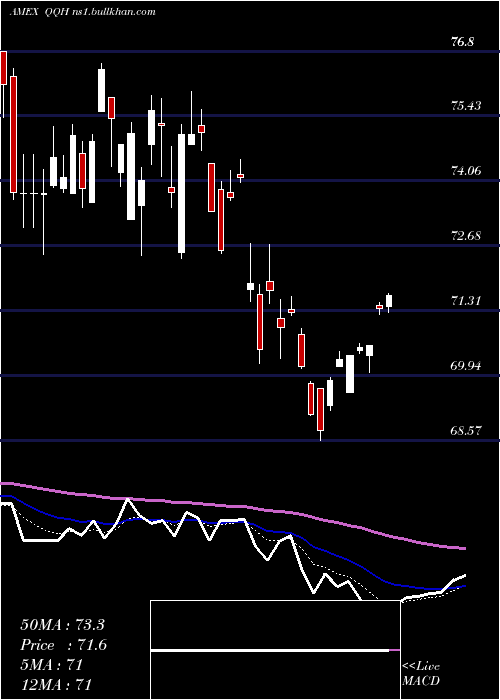Click the Price : 71.6 readout
The height and width of the screenshot is (700, 500).
[x=64, y=645]
